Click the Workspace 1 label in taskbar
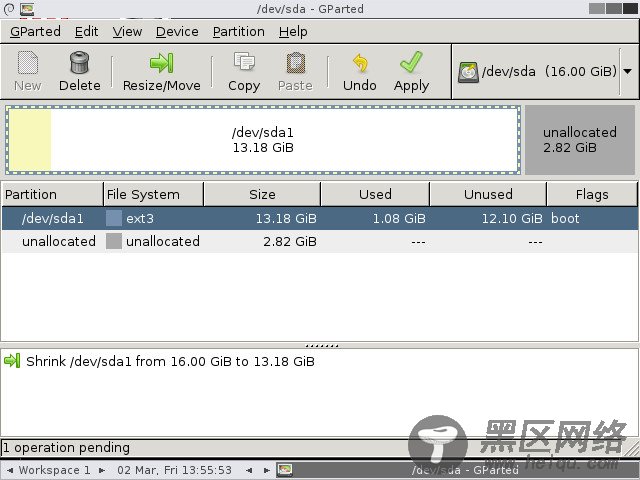The height and width of the screenshot is (480, 640). pos(55,470)
